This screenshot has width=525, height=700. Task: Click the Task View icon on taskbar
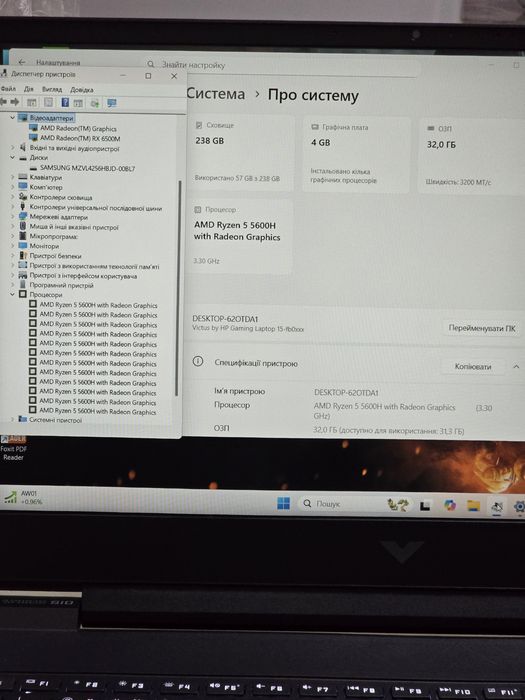click(x=425, y=505)
